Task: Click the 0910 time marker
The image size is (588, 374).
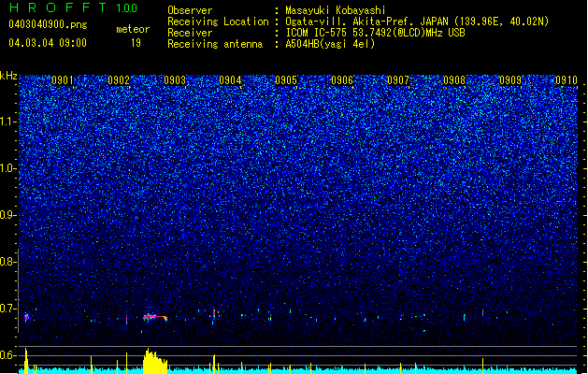Action: point(566,80)
